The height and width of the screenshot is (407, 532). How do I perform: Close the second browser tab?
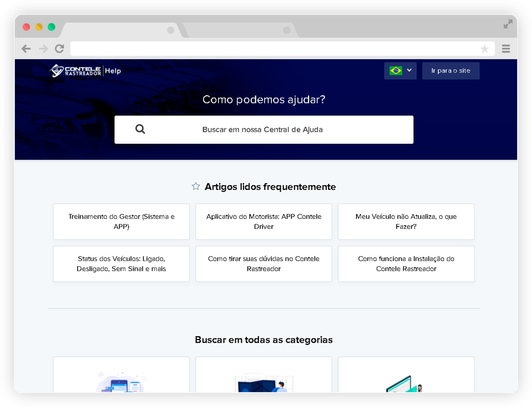[x=287, y=30]
